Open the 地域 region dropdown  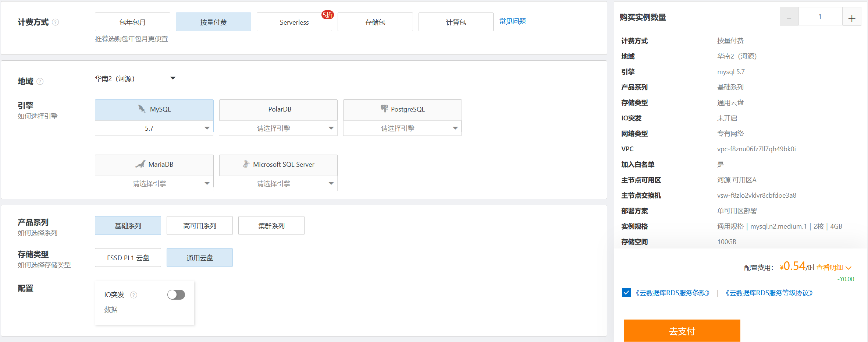136,78
